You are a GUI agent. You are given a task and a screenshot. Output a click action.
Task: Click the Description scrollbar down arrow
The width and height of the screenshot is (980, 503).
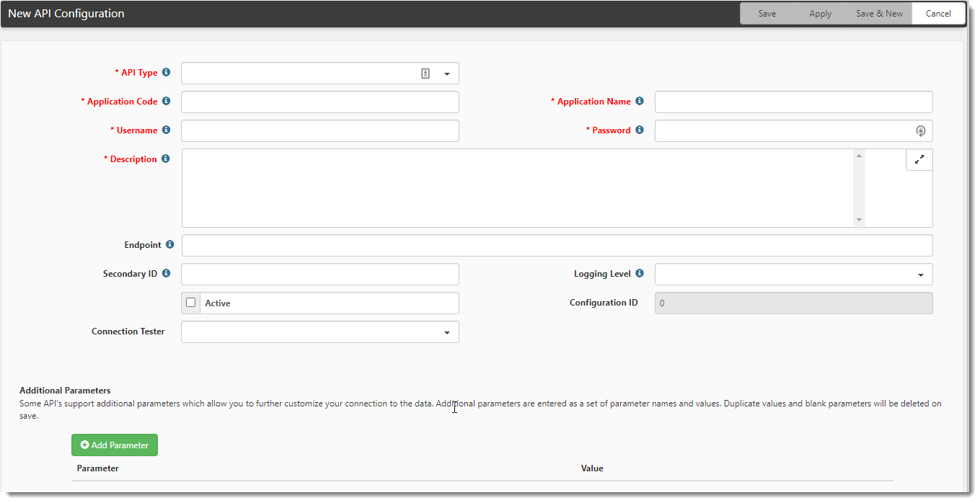pos(858,220)
